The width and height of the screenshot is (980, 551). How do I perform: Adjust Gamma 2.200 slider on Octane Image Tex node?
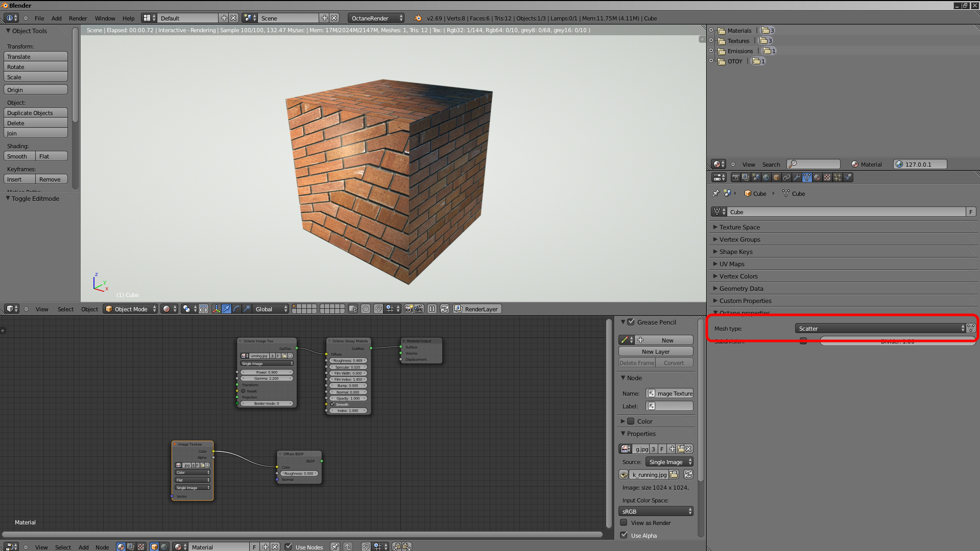pos(267,378)
